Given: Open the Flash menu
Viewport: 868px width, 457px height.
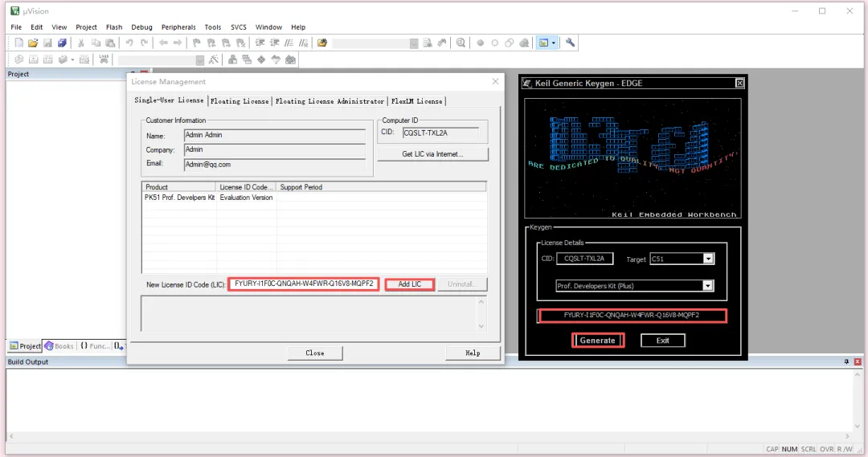Looking at the screenshot, I should tap(114, 27).
